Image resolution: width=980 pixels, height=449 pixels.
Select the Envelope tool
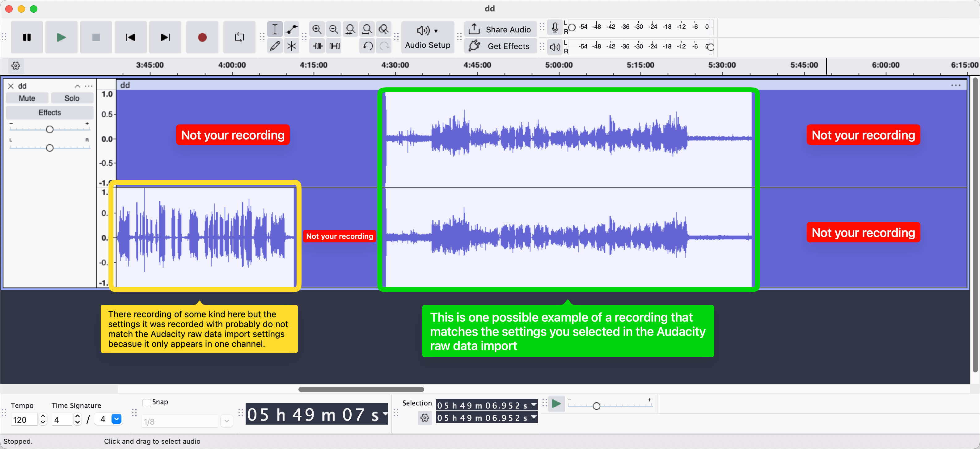(291, 29)
